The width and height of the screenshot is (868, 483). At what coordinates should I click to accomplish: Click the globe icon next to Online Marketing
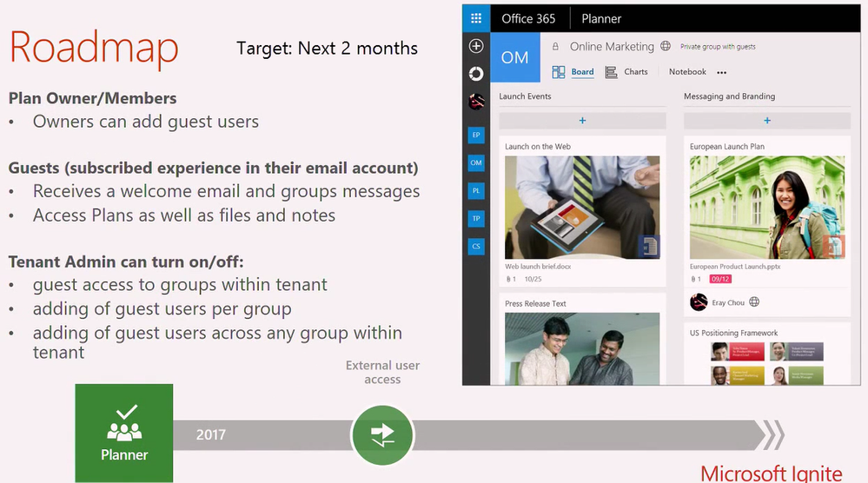coord(666,46)
